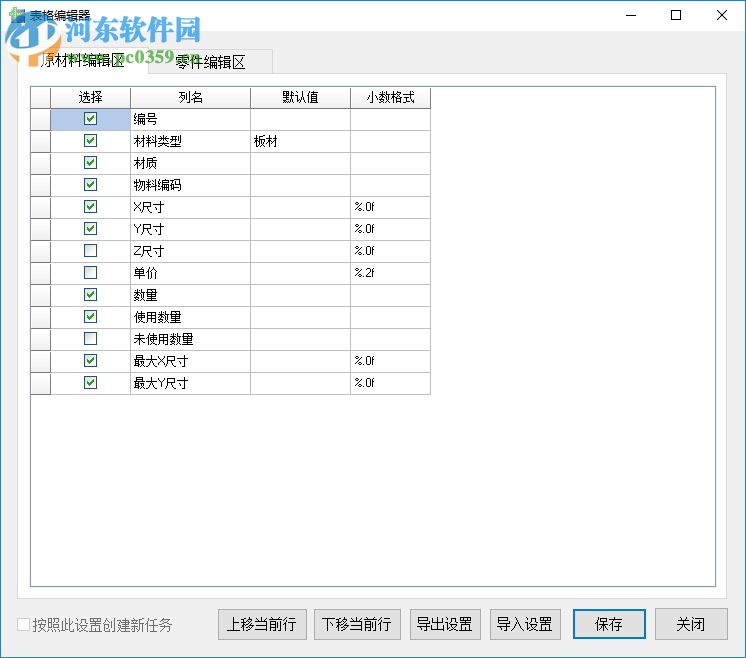
Task: Select the 材质 column name cell
Action: tap(190, 163)
